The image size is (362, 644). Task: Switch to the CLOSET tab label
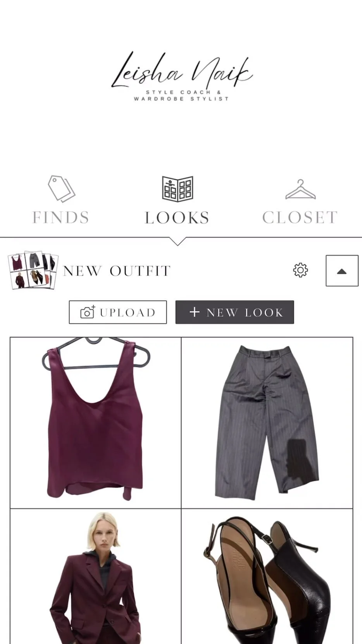pos(300,218)
